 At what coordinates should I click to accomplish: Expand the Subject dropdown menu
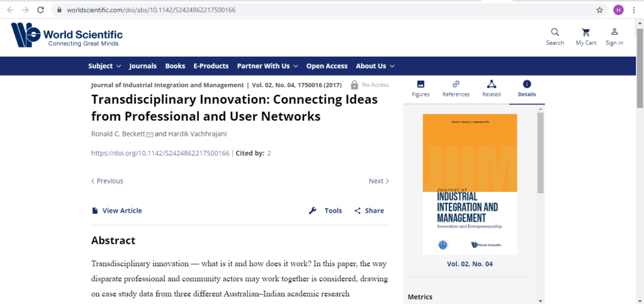pos(105,66)
